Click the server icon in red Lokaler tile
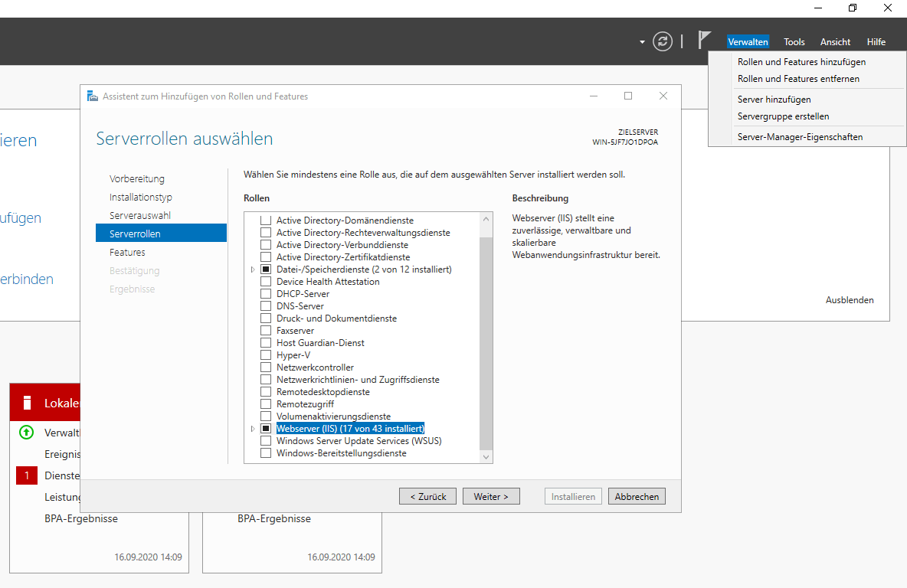Screen dimensions: 907x588 [x=27, y=403]
